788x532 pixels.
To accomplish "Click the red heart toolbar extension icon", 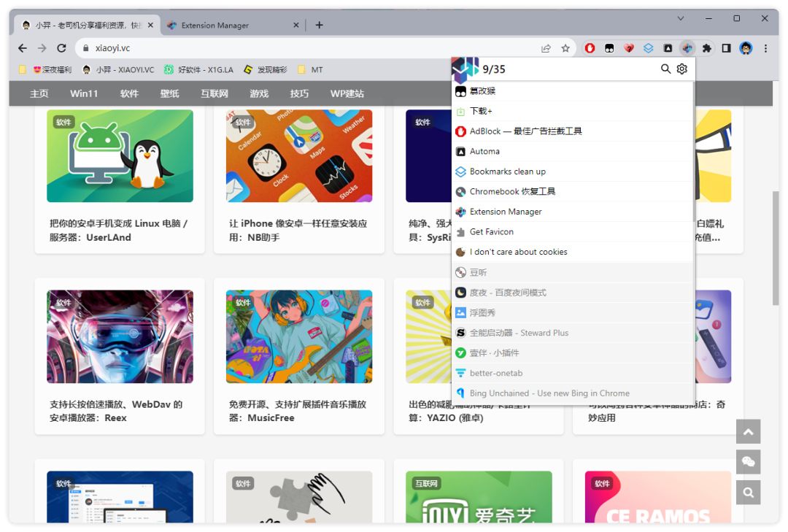I will 629,48.
